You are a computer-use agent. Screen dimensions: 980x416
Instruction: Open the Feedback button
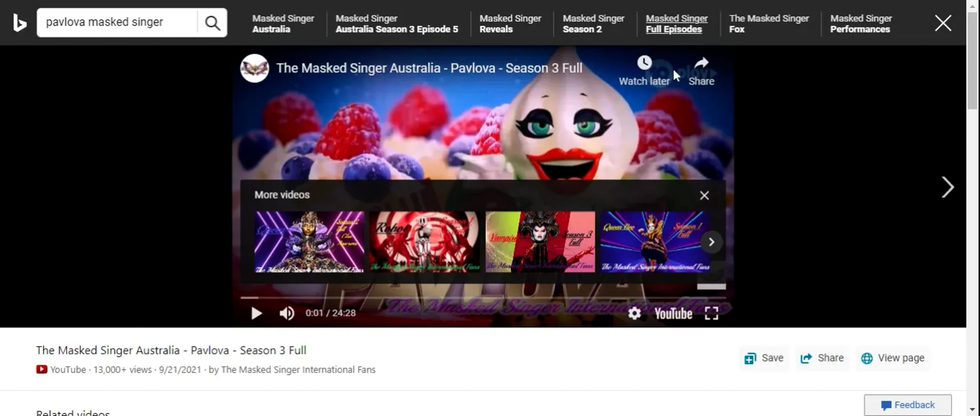coord(908,405)
